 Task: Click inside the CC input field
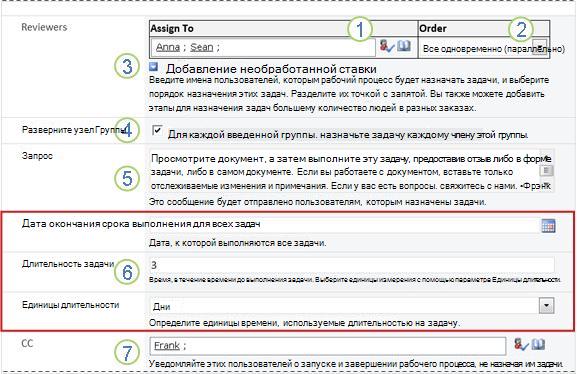coord(328,346)
